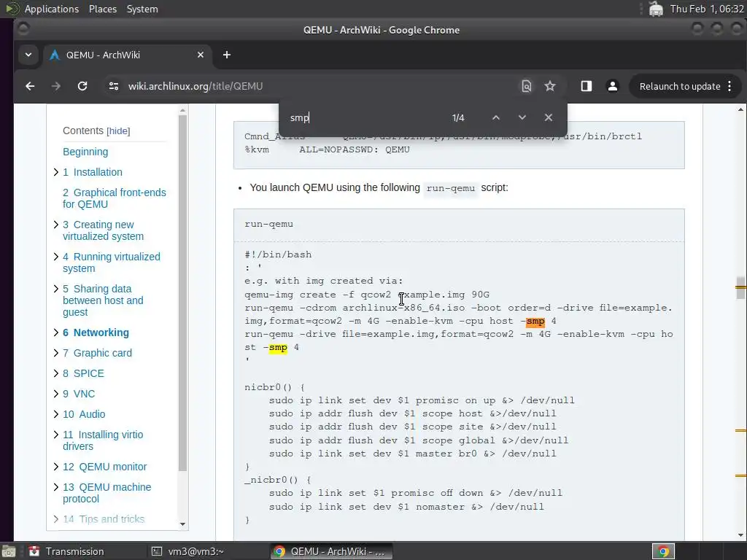This screenshot has width=747, height=560.
Task: Click the contents sidebar scrollbar thumb
Action: click(x=182, y=293)
